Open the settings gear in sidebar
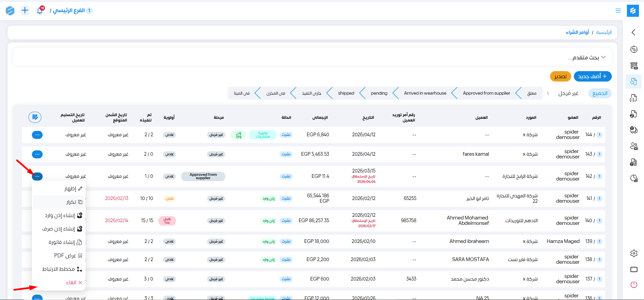Image resolution: width=644 pixels, height=300 pixels. pyautogui.click(x=634, y=253)
